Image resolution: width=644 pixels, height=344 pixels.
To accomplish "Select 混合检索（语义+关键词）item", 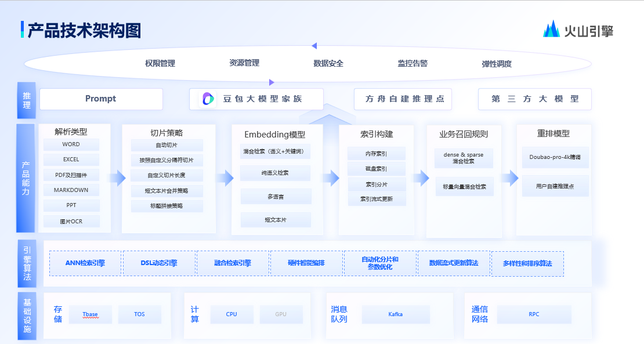I will coord(275,151).
